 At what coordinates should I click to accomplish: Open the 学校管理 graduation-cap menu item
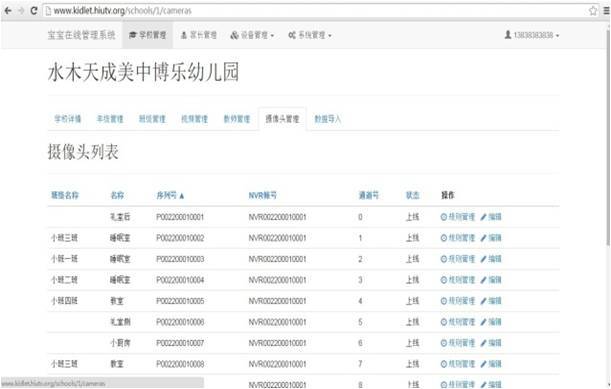click(148, 35)
